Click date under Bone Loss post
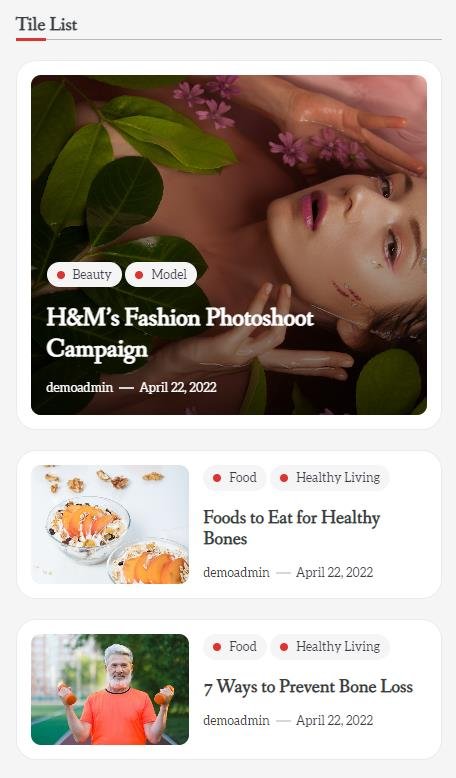Image resolution: width=456 pixels, height=778 pixels. click(x=334, y=721)
